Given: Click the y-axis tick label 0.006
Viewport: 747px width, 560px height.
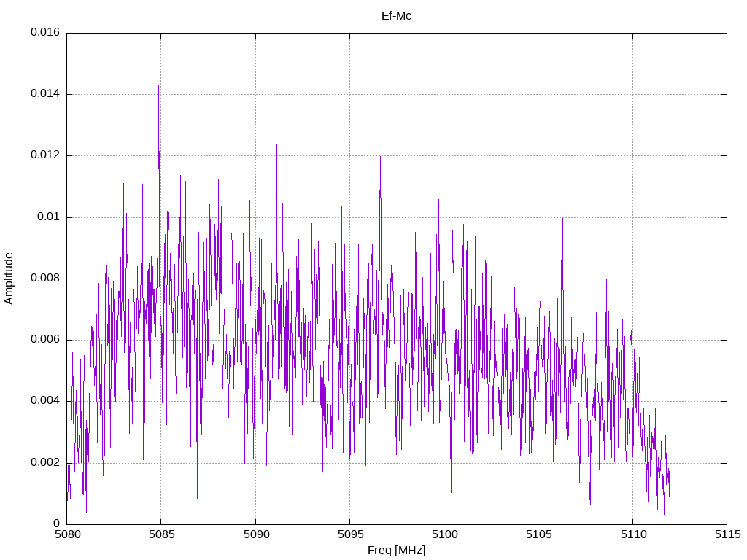Looking at the screenshot, I should 45,340.
